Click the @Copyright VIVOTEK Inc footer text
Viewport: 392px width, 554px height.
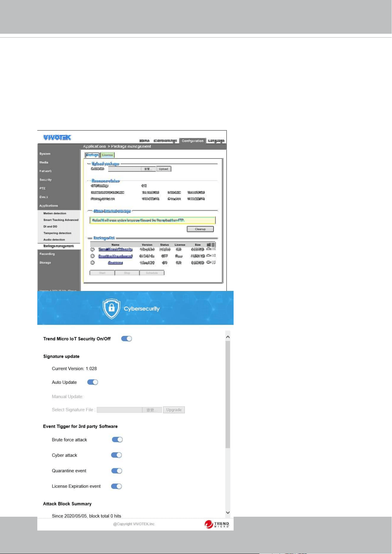point(134,524)
